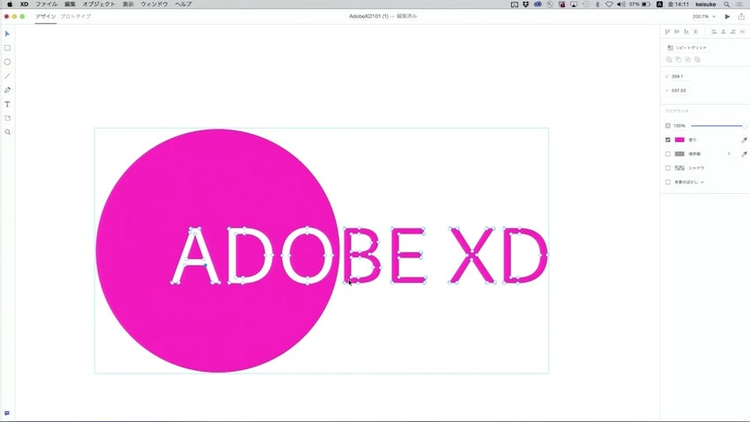Image resolution: width=750 pixels, height=422 pixels.
Task: Select the Select (arrow) tool
Action: [x=7, y=34]
